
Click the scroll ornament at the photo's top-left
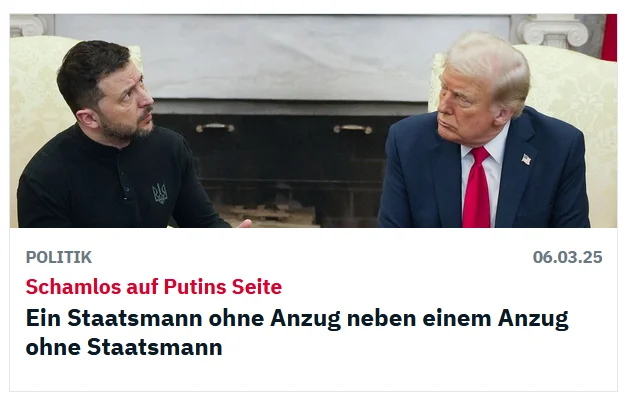(x=28, y=25)
